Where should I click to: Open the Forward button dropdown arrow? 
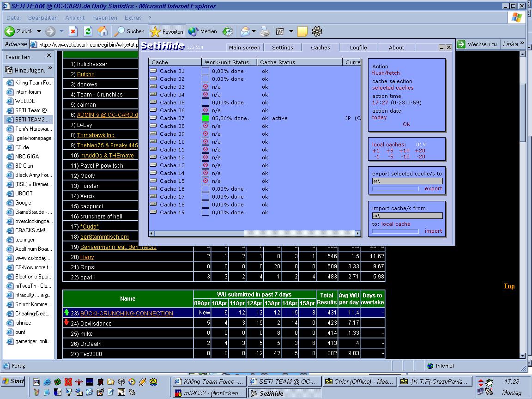pos(61,31)
